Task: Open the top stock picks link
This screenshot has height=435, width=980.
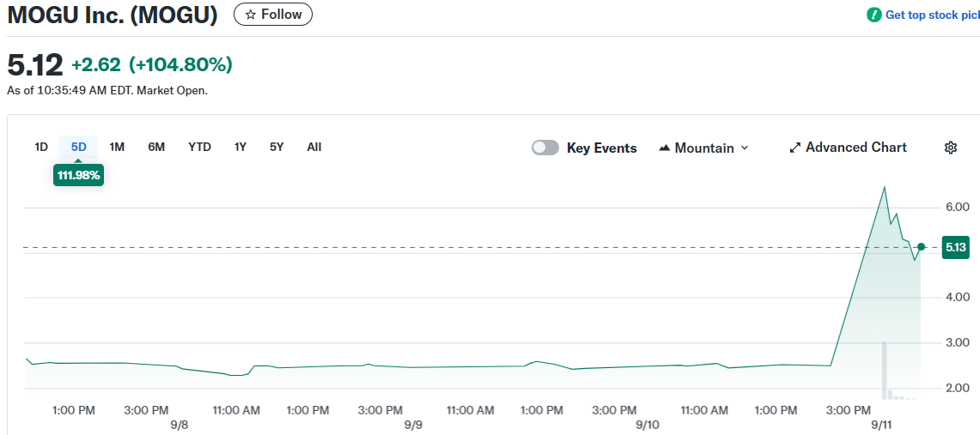Action: coord(933,15)
